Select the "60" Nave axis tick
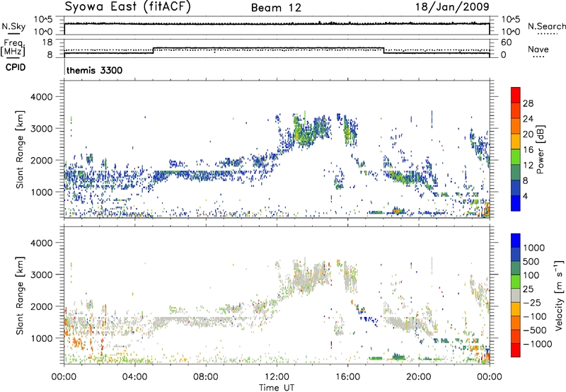The width and height of the screenshot is (566, 392). coord(506,42)
